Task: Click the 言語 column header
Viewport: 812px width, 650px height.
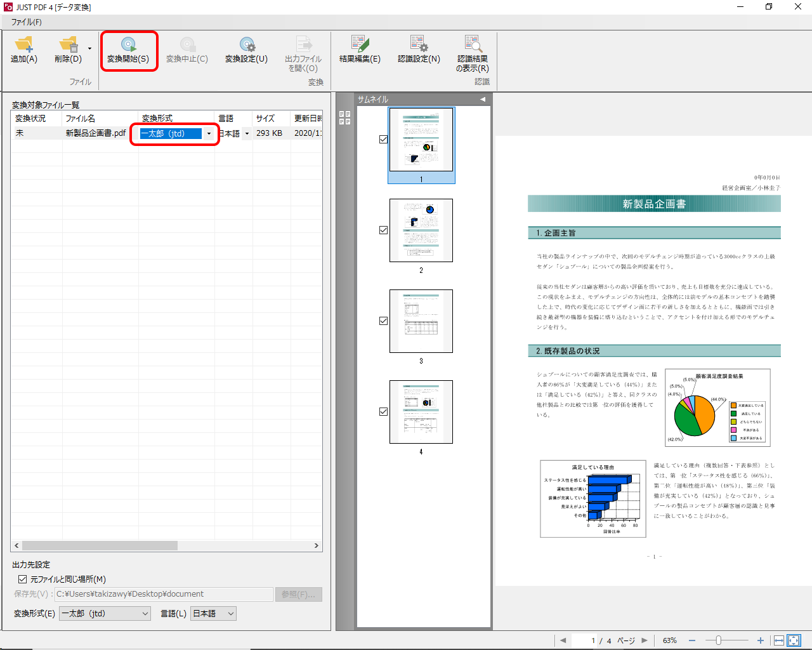Action: pyautogui.click(x=233, y=118)
